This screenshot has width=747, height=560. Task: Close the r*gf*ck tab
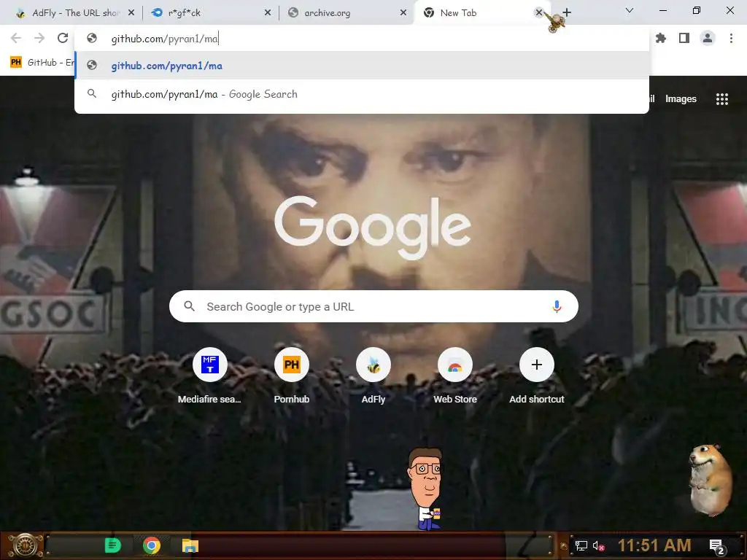coord(268,13)
